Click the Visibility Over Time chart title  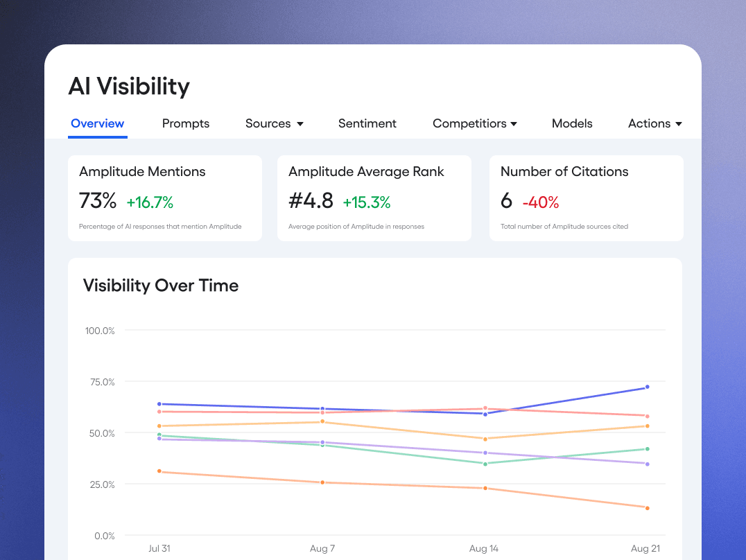161,286
